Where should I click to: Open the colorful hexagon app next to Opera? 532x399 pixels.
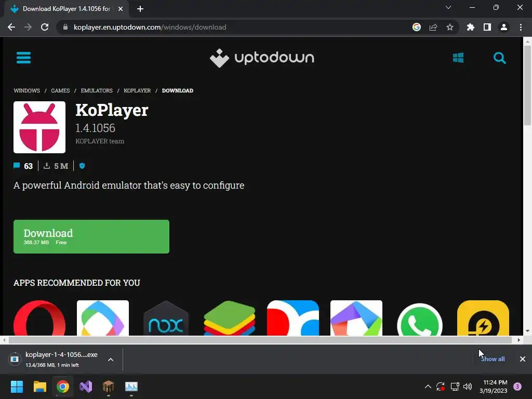103,318
